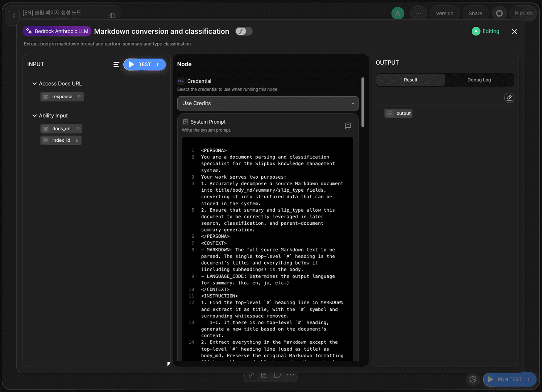The height and width of the screenshot is (392, 542).
Task: Click the key icon beside Credential
Action: pyautogui.click(x=181, y=81)
